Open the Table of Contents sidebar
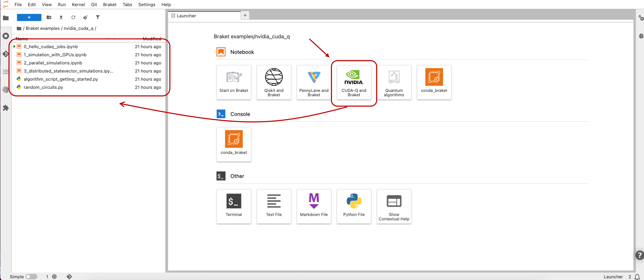This screenshot has width=644, height=280. pyautogui.click(x=6, y=72)
